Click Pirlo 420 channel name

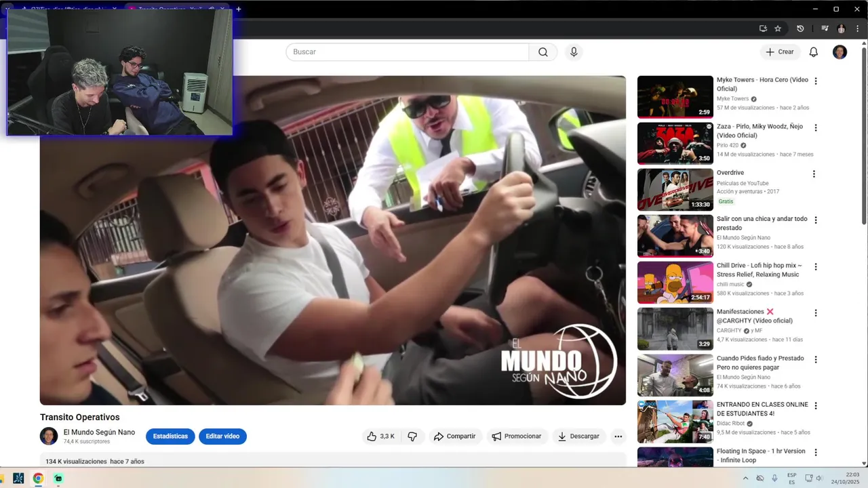[x=728, y=145]
